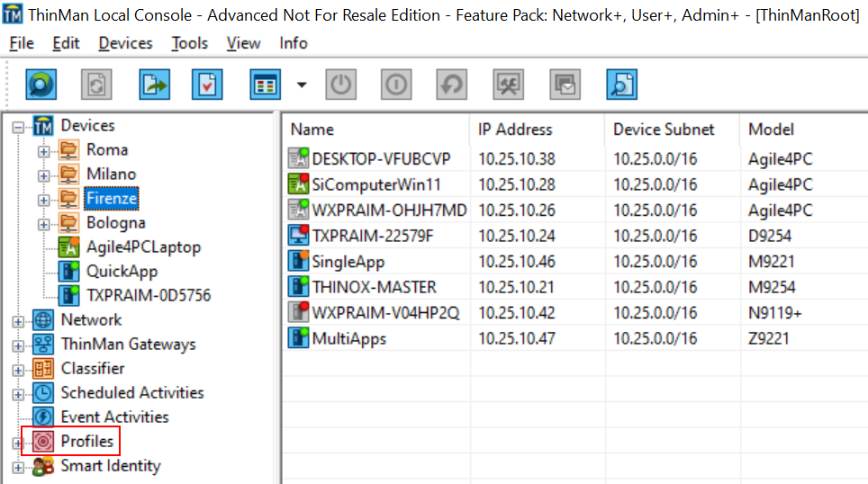Sort by the Model column header
868x484 pixels.
pyautogui.click(x=804, y=130)
